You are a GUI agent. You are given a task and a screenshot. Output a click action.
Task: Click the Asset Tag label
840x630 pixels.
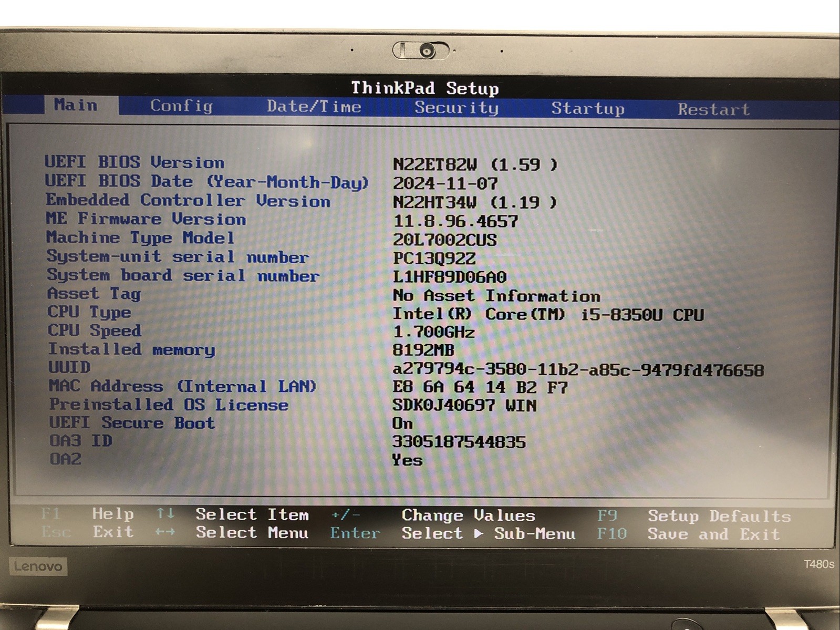(x=94, y=294)
